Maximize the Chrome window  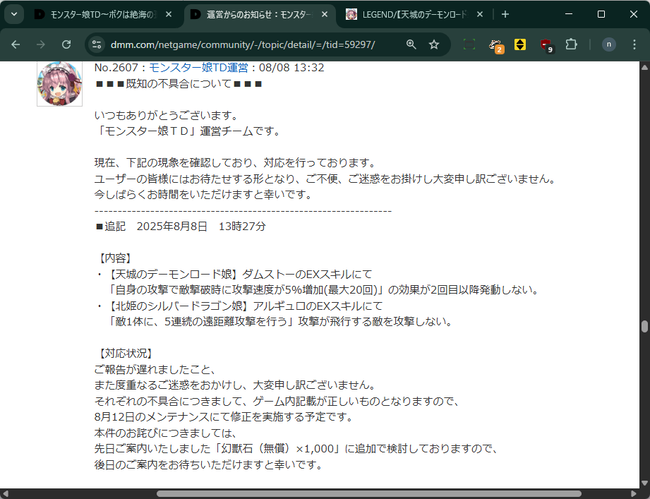(x=601, y=15)
